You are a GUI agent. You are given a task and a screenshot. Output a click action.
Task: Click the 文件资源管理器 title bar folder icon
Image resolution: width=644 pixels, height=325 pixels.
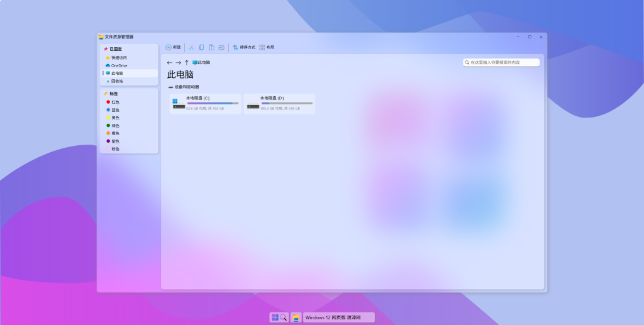[101, 37]
